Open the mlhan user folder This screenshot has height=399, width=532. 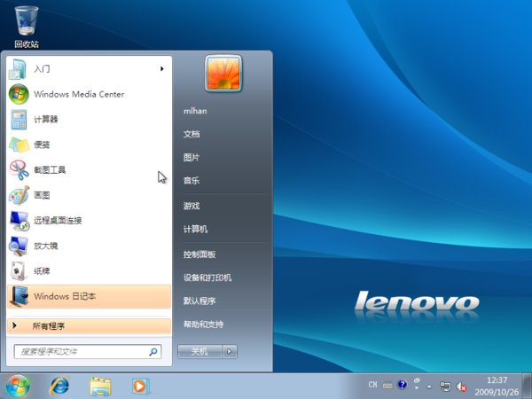click(195, 111)
